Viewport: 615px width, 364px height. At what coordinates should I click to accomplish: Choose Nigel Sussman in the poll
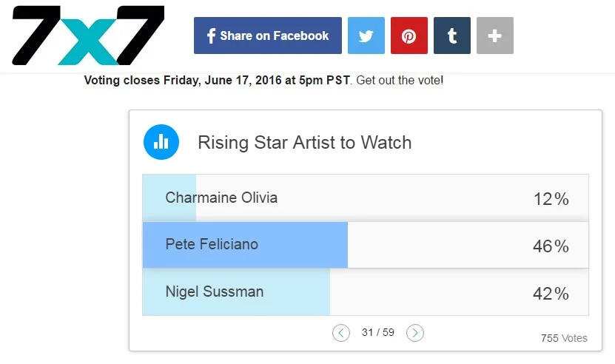click(214, 291)
